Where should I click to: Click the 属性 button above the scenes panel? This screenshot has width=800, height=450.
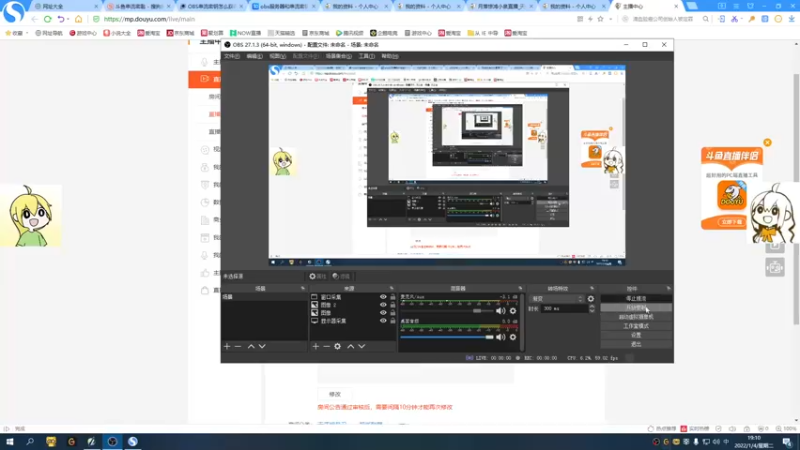(317, 276)
